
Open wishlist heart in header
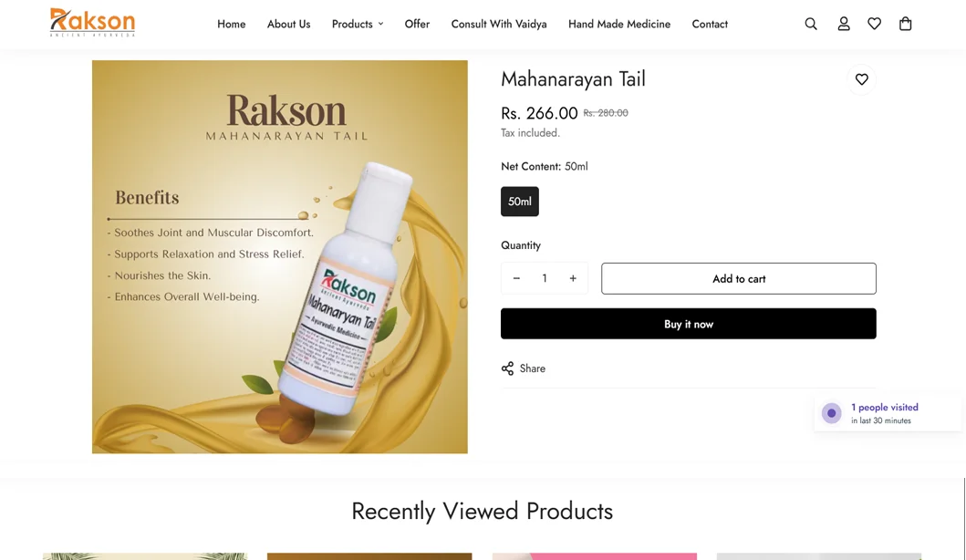coord(874,24)
